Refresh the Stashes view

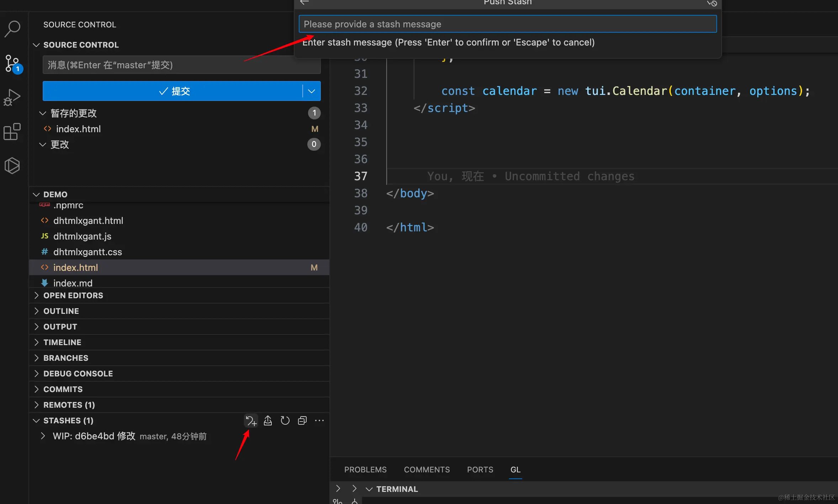285,421
